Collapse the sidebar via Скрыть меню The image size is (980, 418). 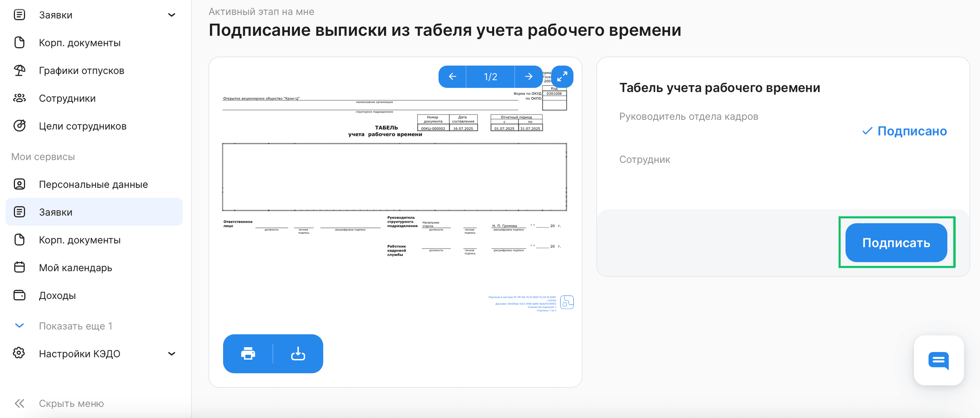point(72,403)
